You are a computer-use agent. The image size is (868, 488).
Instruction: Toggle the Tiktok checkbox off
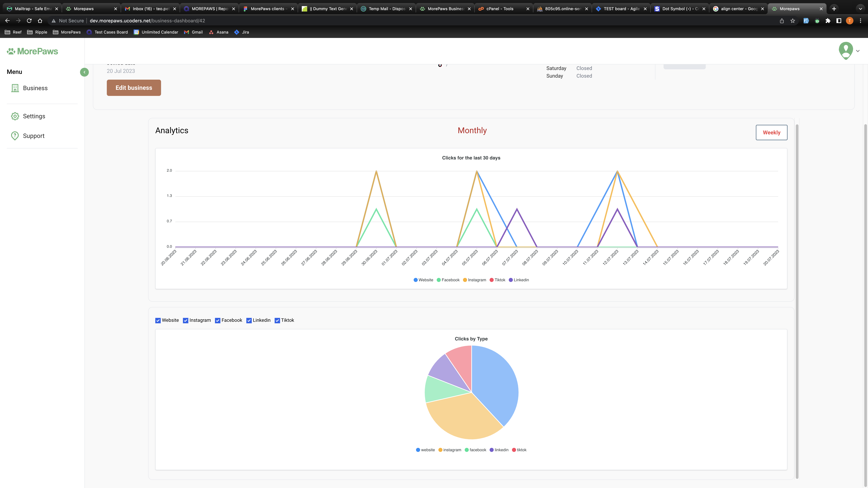277,320
